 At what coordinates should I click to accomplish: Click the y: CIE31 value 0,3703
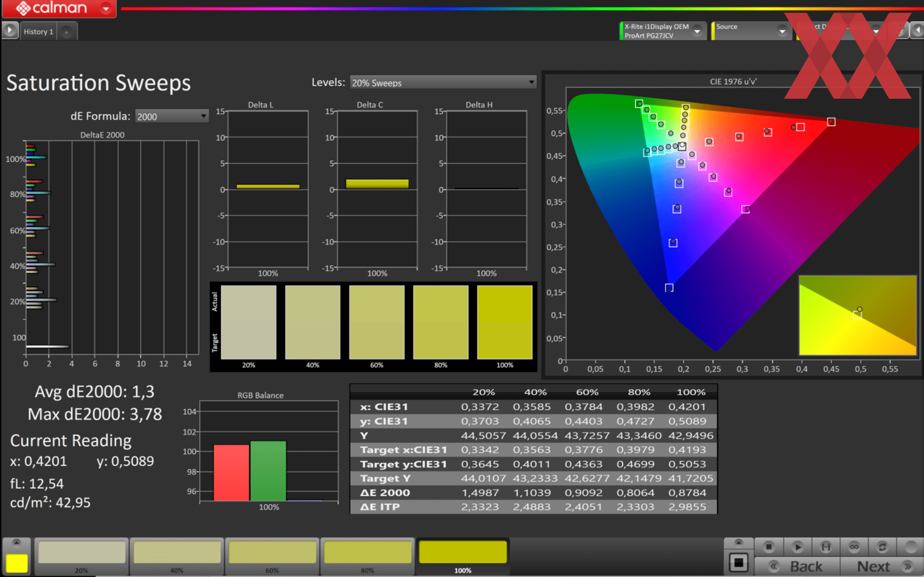479,421
